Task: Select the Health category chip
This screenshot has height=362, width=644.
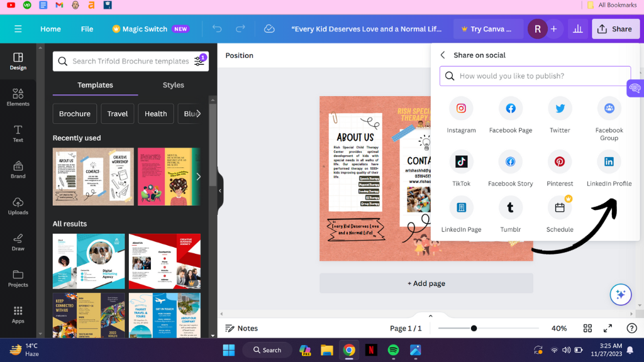Action: [x=156, y=114]
